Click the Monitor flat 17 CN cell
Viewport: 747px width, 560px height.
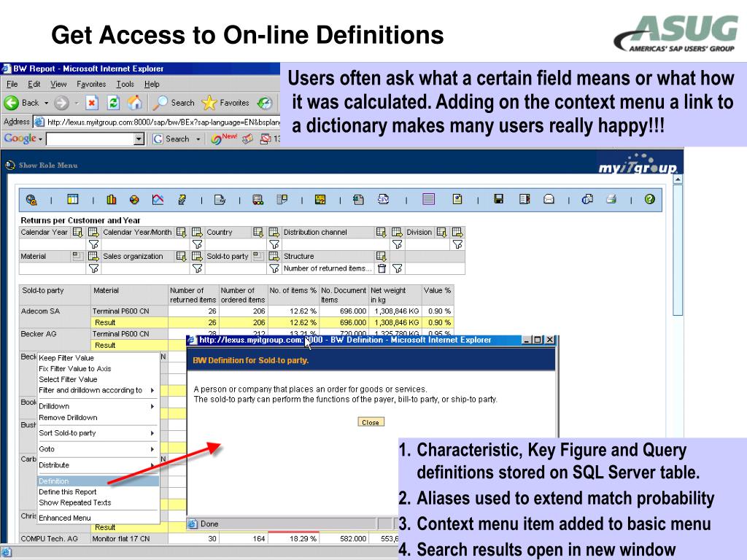[x=129, y=539]
